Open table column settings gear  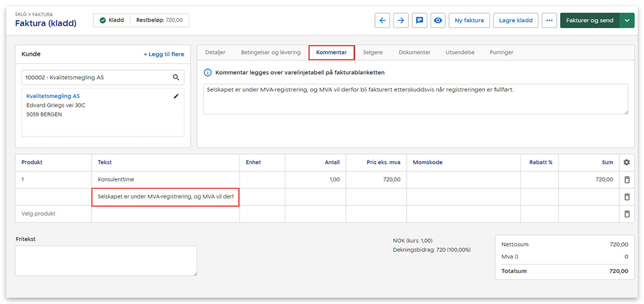click(x=626, y=162)
